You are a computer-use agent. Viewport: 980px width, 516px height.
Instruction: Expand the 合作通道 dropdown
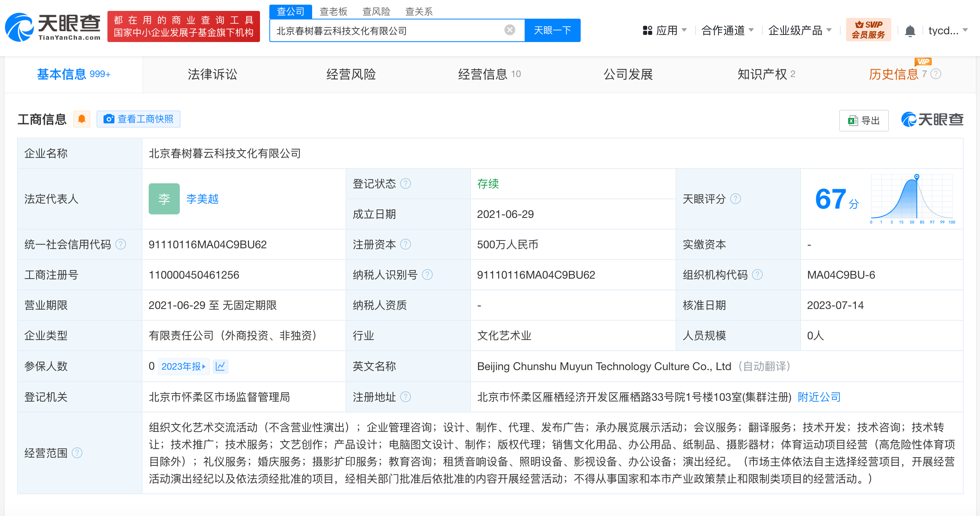tap(727, 30)
